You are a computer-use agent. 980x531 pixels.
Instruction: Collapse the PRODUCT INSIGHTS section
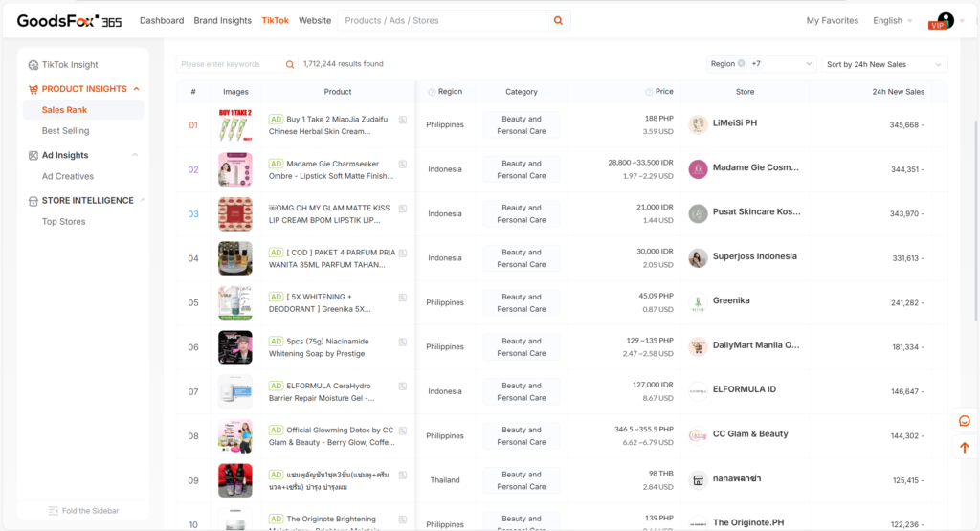136,89
